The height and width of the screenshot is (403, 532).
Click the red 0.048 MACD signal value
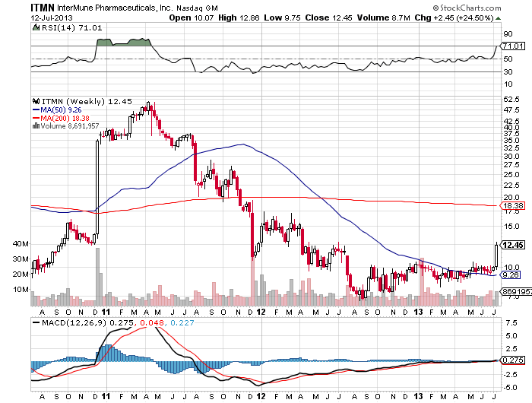point(152,323)
